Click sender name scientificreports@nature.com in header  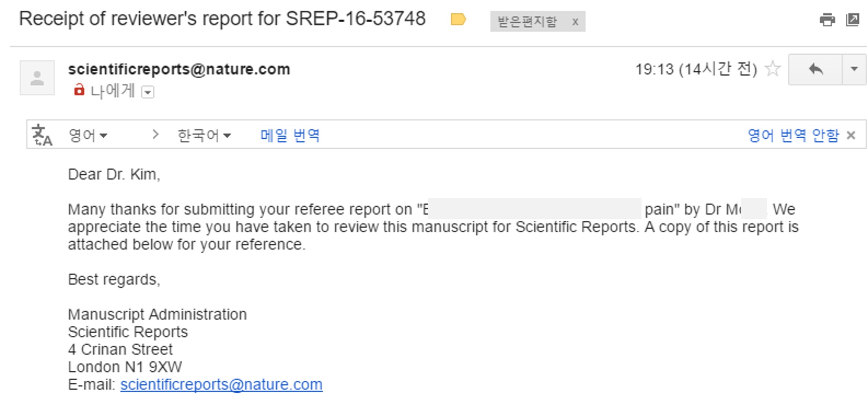pyautogui.click(x=179, y=70)
